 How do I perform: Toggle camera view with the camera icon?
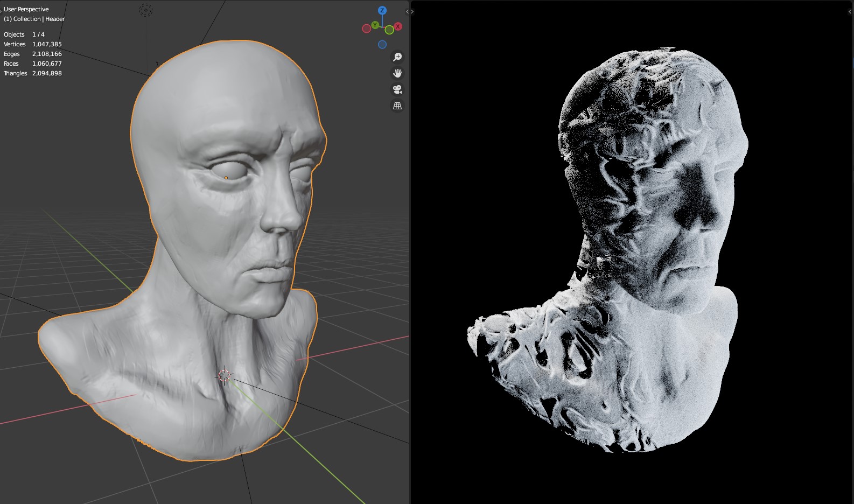click(397, 89)
